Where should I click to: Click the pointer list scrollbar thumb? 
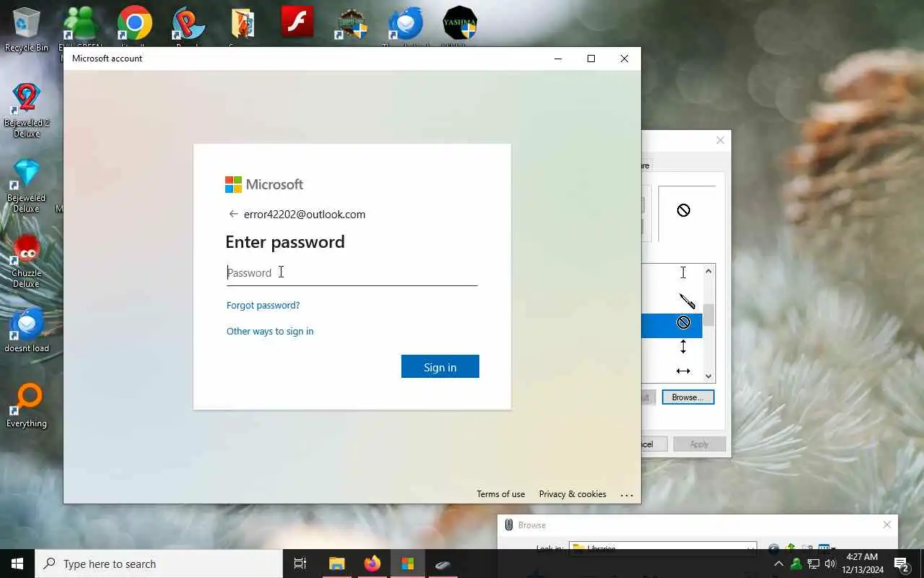pyautogui.click(x=708, y=314)
